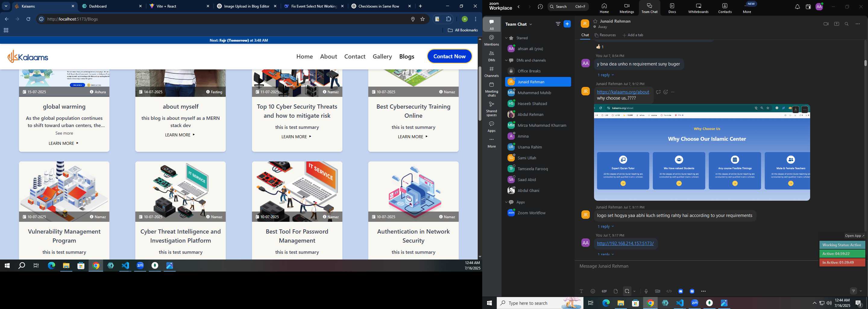This screenshot has width=868, height=309.
Task: Open the text formatting tool in composer
Action: tap(581, 291)
